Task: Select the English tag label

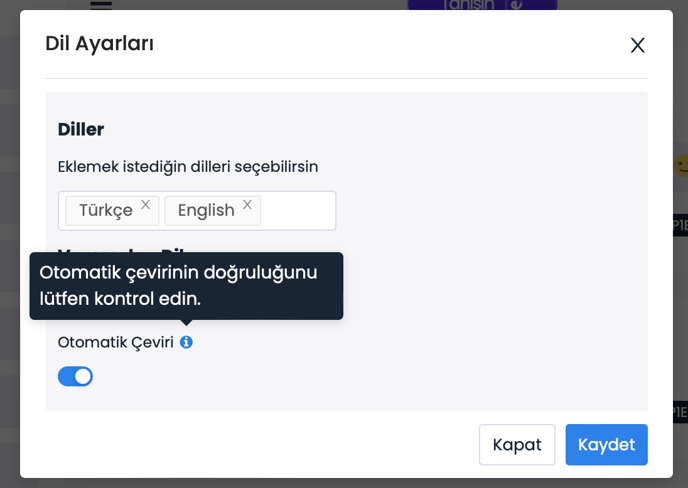Action: (x=205, y=210)
